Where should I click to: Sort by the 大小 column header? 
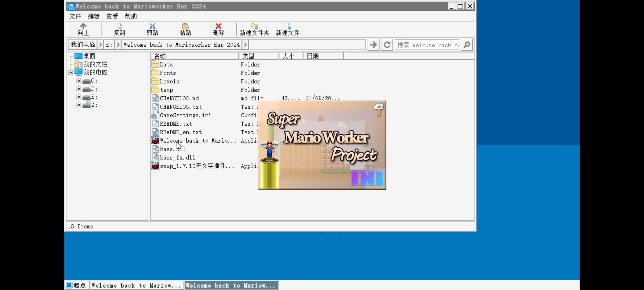point(291,56)
